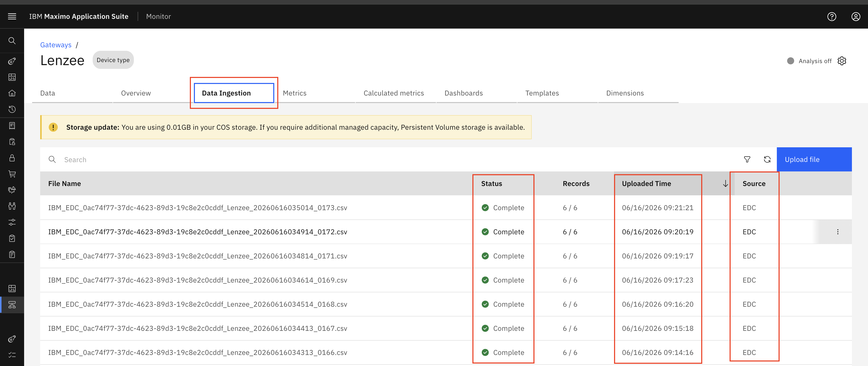Select file name ending 034814_0171.csv
The image size is (868, 366).
pyautogui.click(x=197, y=256)
